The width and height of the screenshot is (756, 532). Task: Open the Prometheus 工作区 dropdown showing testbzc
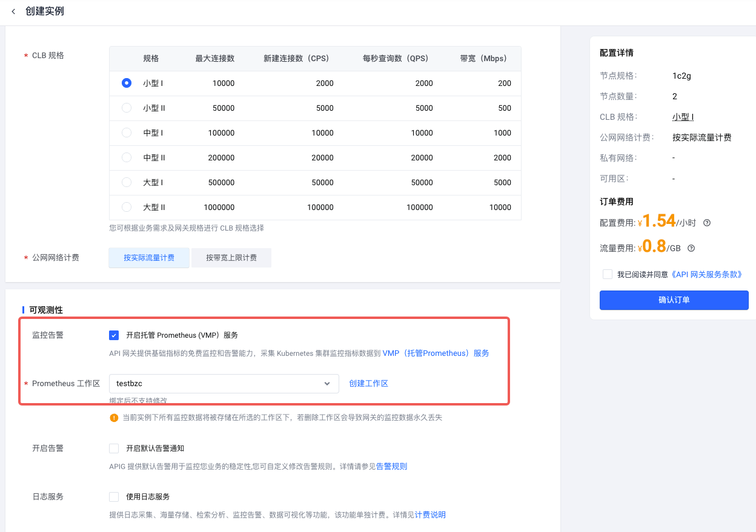tap(224, 384)
